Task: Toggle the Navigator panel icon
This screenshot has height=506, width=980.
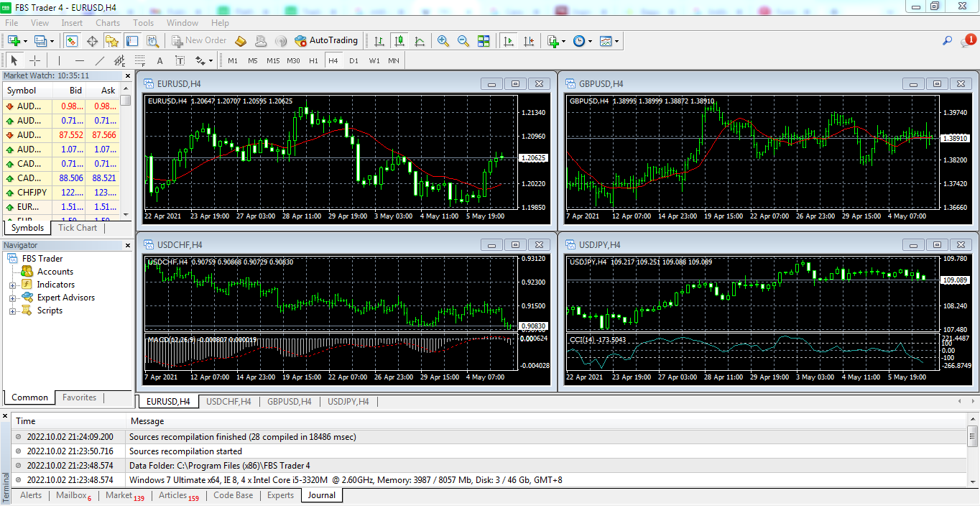Action: pyautogui.click(x=112, y=41)
